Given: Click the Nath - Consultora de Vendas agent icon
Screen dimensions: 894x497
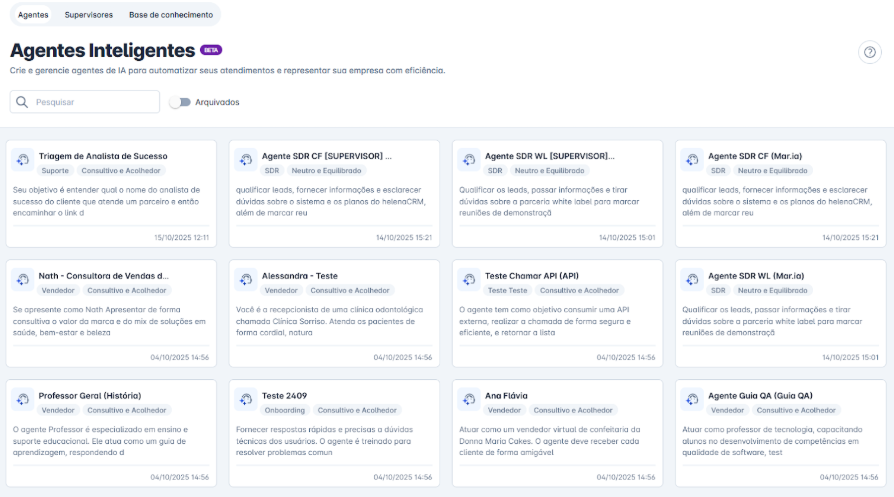Looking at the screenshot, I should [23, 279].
